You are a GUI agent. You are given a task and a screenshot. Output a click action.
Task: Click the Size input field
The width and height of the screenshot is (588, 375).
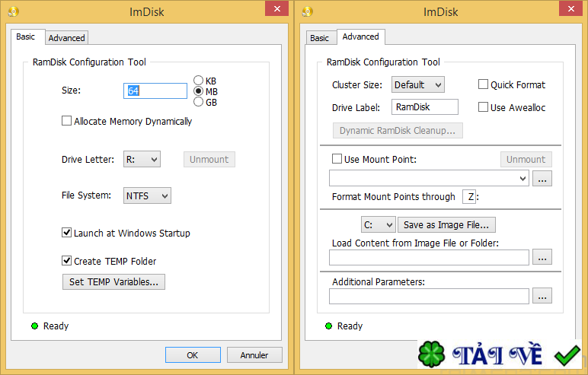click(x=155, y=91)
